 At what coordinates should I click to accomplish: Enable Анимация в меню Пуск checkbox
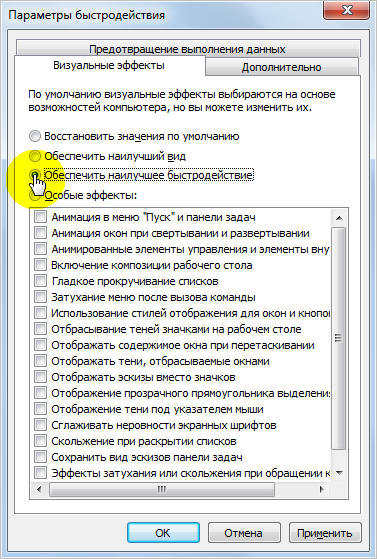tap(40, 217)
